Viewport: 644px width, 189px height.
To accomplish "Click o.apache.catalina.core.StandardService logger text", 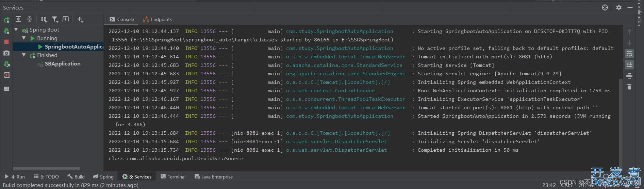I will [x=344, y=65].
